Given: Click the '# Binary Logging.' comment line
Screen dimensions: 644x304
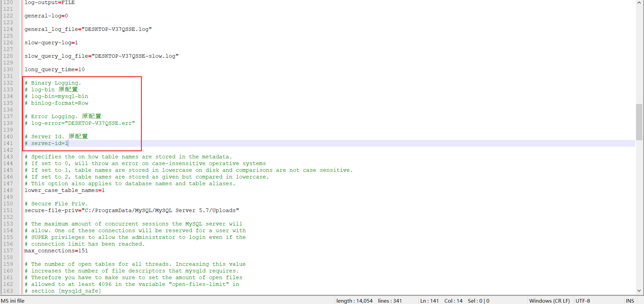Looking at the screenshot, I should 53,83.
